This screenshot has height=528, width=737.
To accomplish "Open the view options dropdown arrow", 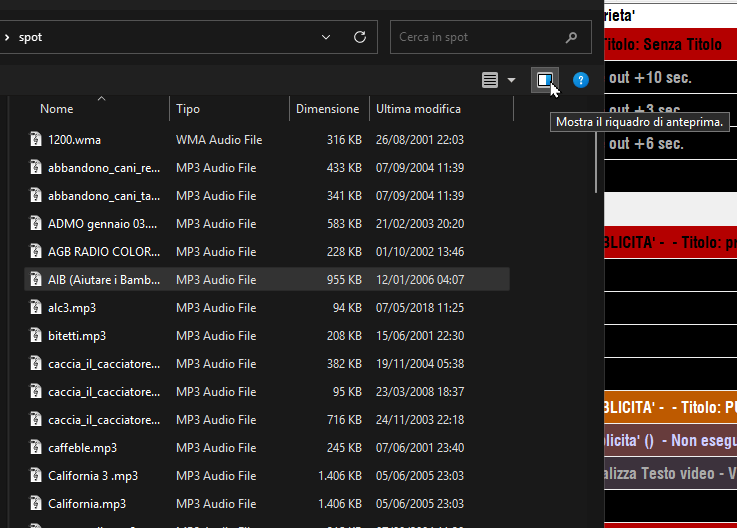I will (511, 80).
